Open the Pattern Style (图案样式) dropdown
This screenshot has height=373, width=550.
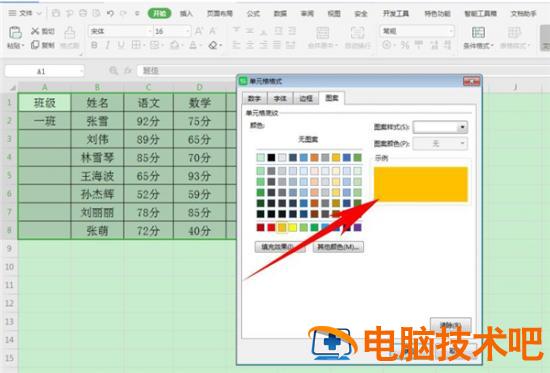[x=462, y=127]
